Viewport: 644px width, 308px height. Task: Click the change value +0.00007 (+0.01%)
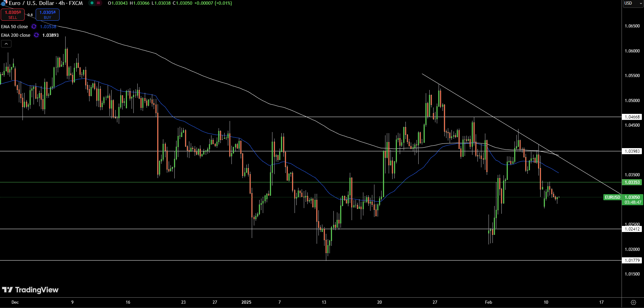coord(213,3)
